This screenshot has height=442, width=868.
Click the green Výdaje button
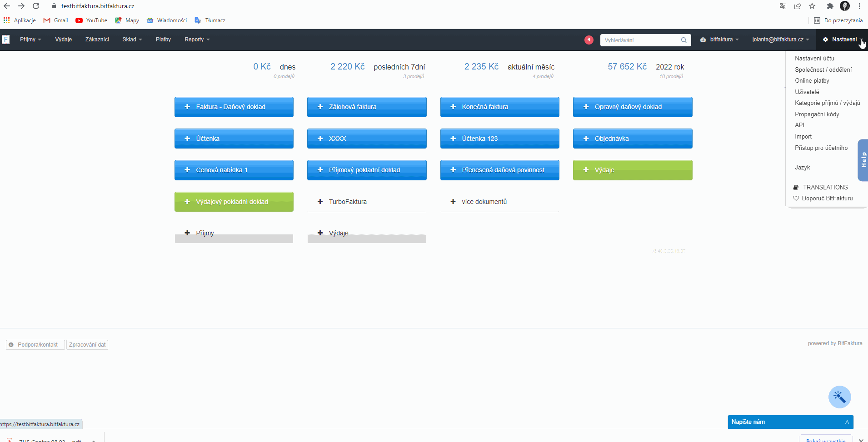[633, 170]
